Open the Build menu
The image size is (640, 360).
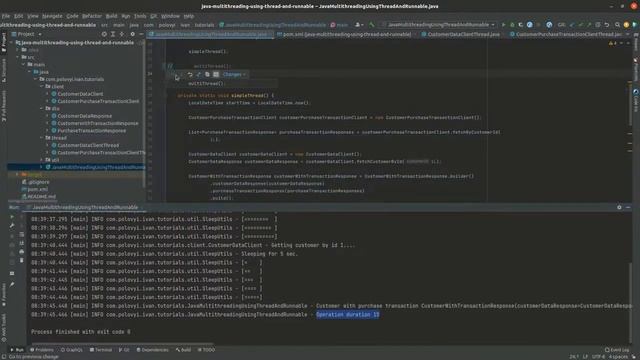click(111, 16)
